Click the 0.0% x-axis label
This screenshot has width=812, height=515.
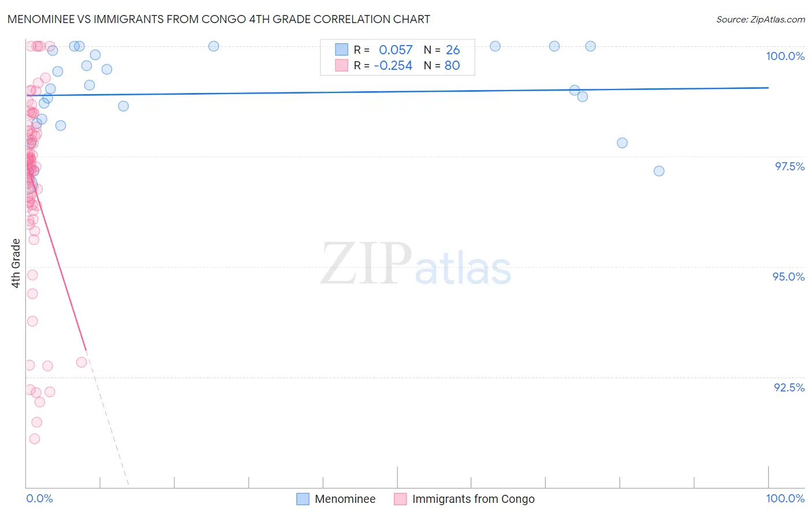(39, 498)
